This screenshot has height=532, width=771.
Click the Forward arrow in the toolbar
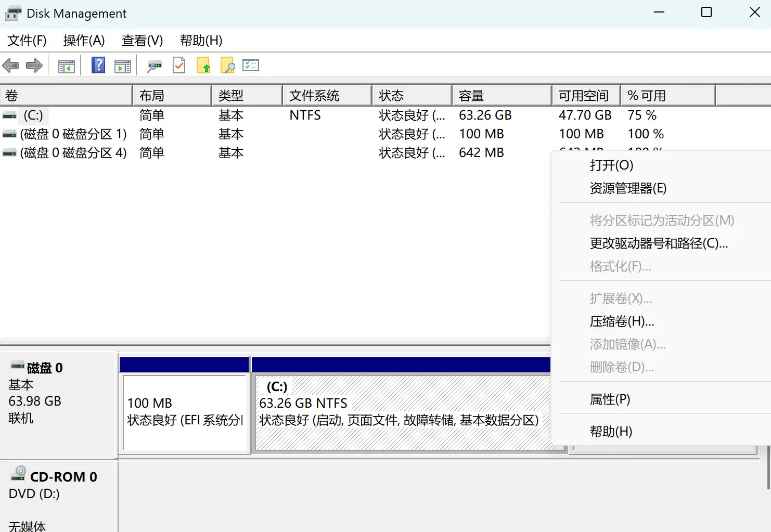pyautogui.click(x=34, y=66)
